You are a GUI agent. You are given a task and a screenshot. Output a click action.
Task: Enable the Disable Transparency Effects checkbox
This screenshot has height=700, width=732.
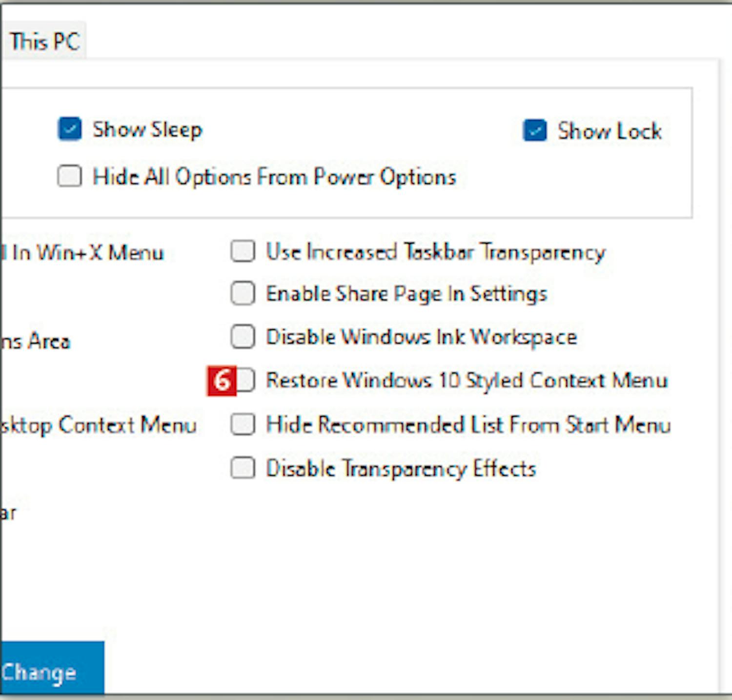tap(243, 468)
